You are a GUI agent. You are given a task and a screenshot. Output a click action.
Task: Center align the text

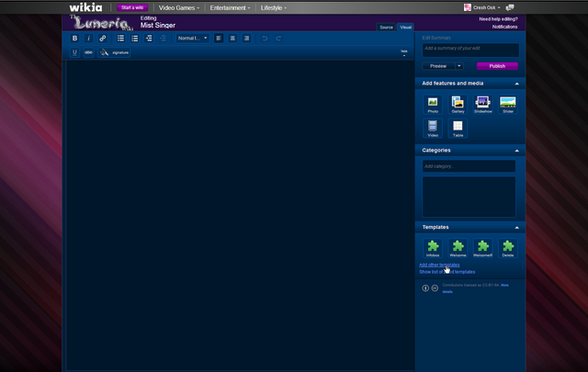[x=232, y=39]
